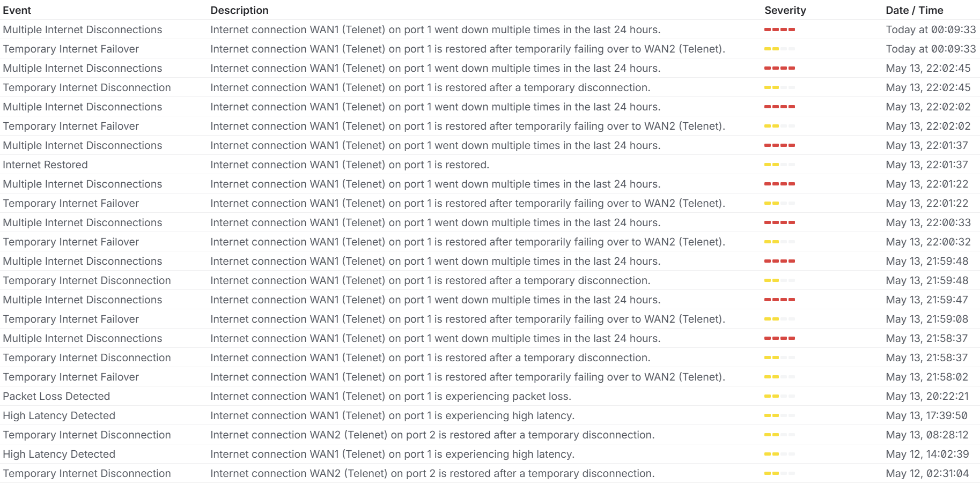The image size is (980, 484).
Task: Click yellow severity indicator for Packet Loss Detected
Action: tap(779, 396)
